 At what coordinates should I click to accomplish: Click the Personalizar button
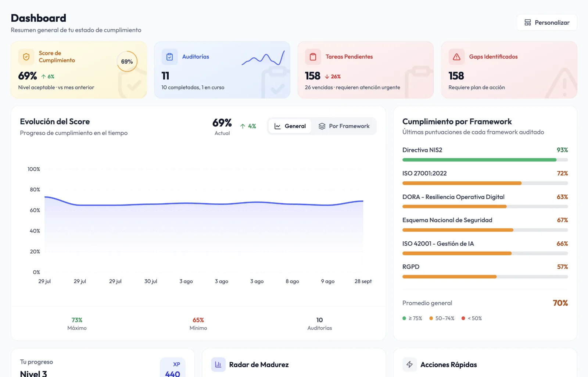(547, 22)
